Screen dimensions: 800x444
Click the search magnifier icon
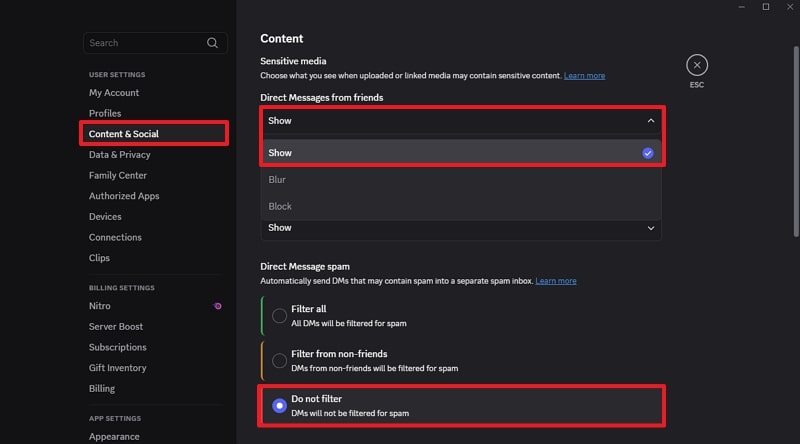coord(212,43)
